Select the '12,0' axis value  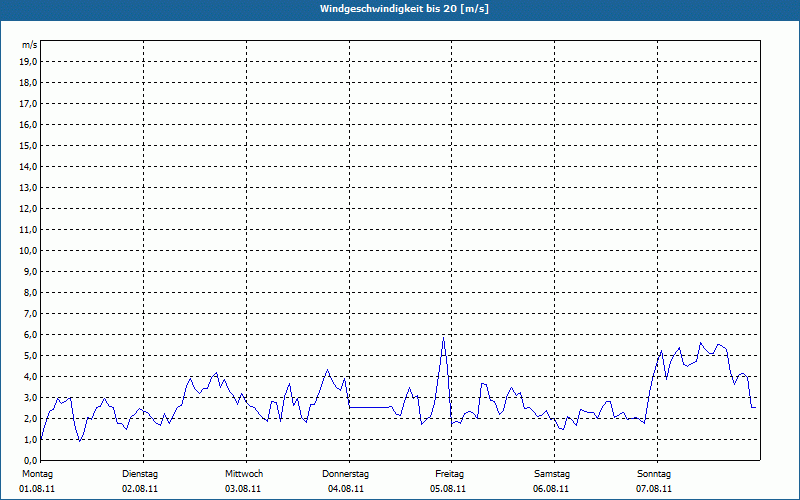[28, 209]
